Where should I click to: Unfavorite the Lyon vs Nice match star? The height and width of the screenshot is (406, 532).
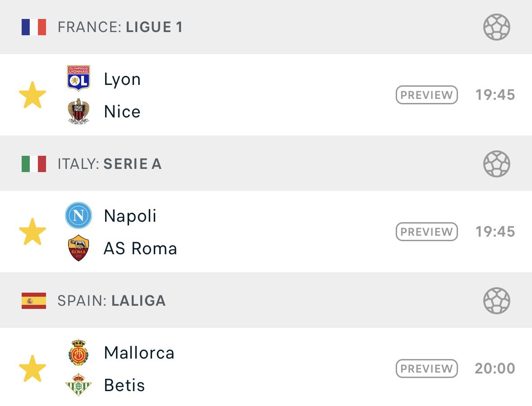click(x=32, y=95)
